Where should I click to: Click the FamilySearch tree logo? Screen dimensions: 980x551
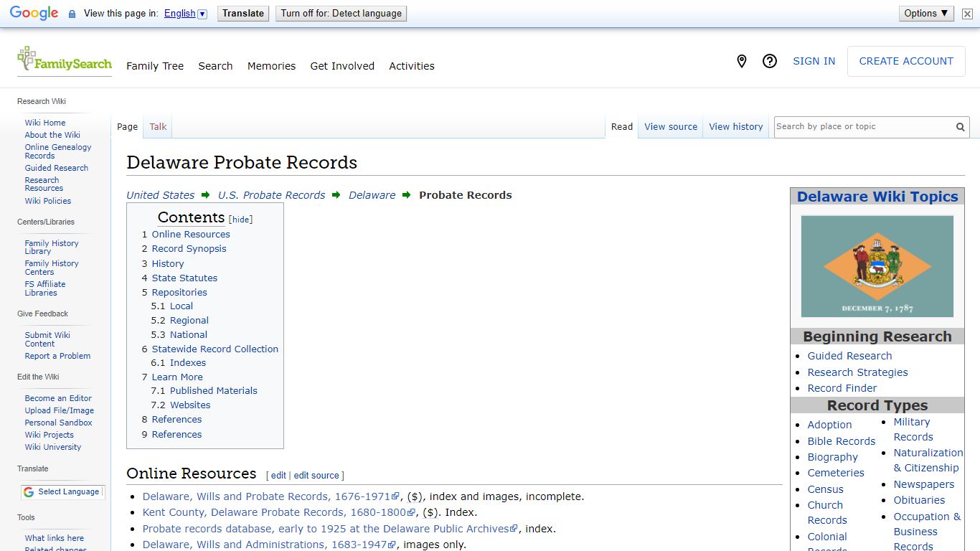(x=65, y=60)
